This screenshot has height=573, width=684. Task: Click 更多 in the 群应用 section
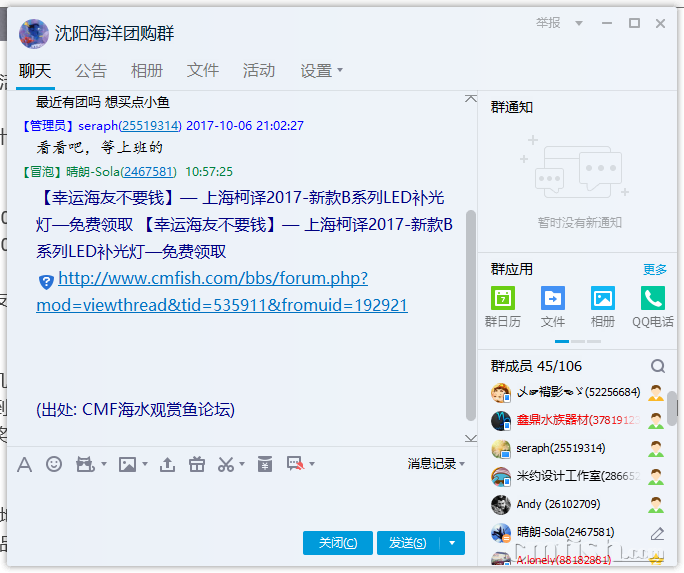[655, 269]
